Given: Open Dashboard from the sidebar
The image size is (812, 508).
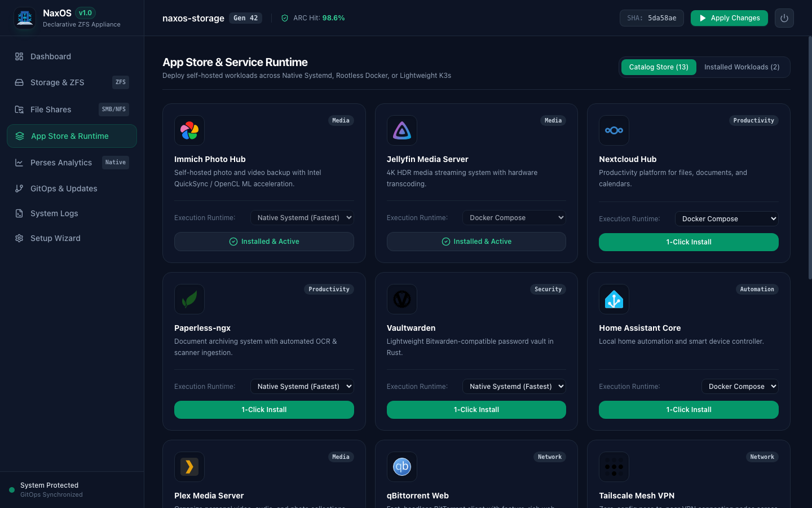Looking at the screenshot, I should 72,56.
